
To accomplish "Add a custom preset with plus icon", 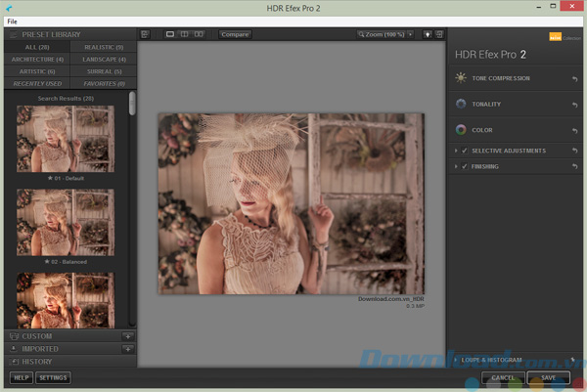I will pyautogui.click(x=127, y=336).
